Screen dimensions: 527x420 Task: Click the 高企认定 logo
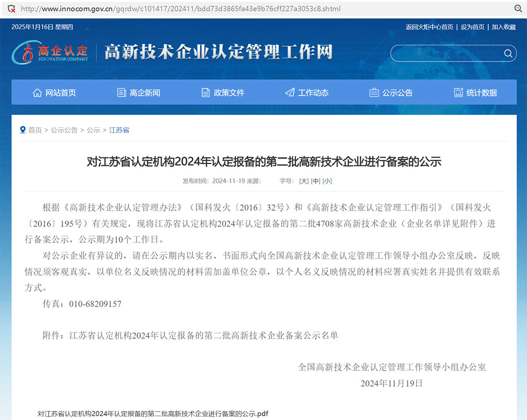click(50, 53)
